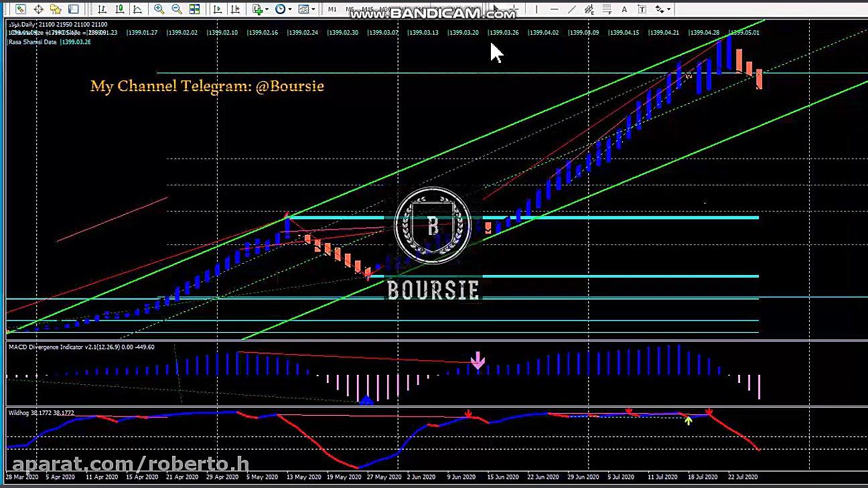Switch chart to line chart style
The width and height of the screenshot is (868, 488).
(x=137, y=9)
